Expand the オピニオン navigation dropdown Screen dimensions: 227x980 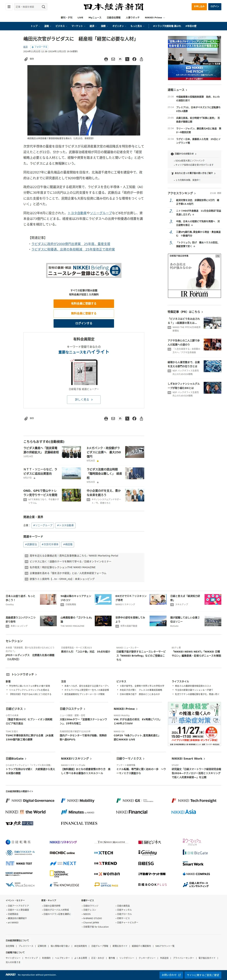click(119, 26)
